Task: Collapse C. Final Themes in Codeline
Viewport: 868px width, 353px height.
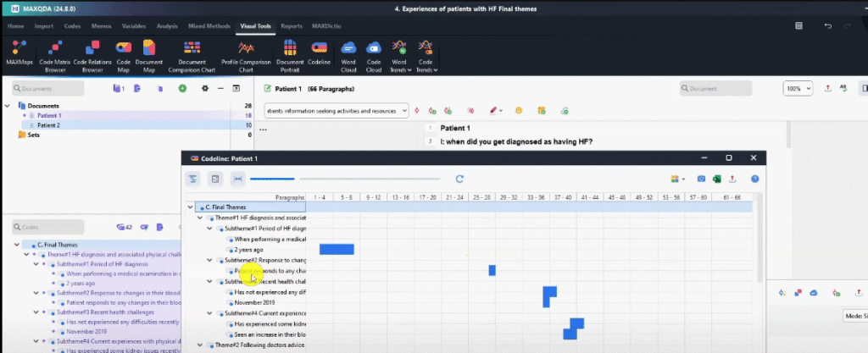Action: click(x=190, y=207)
